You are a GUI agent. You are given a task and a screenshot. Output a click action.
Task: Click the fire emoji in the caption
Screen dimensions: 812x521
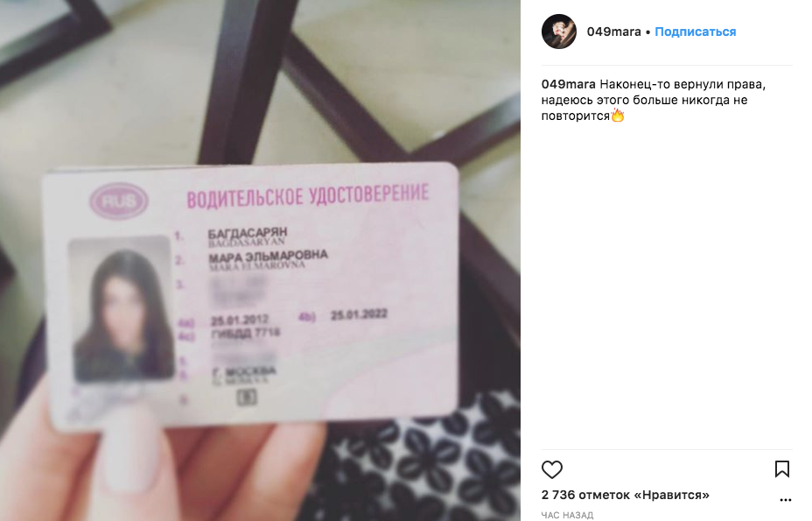(618, 115)
